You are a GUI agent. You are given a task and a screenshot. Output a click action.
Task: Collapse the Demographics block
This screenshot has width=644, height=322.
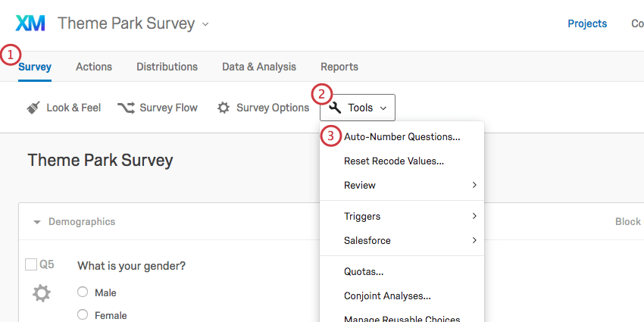[x=36, y=222]
